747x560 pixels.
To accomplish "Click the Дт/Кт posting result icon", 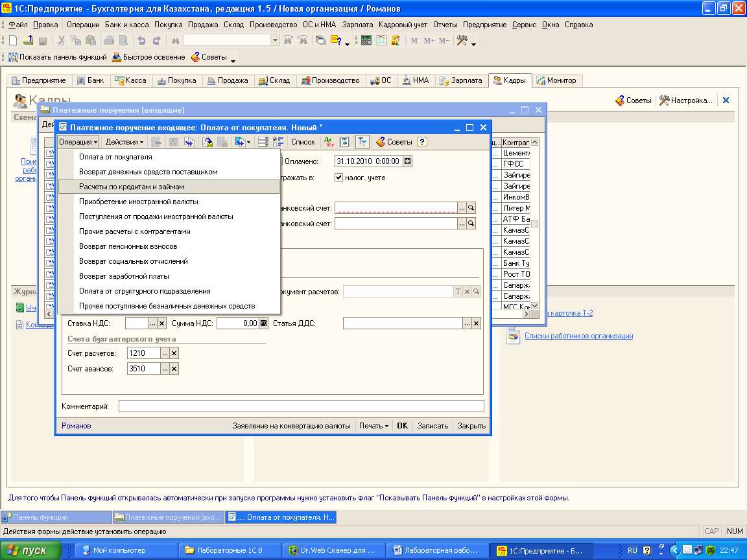I will [x=329, y=142].
